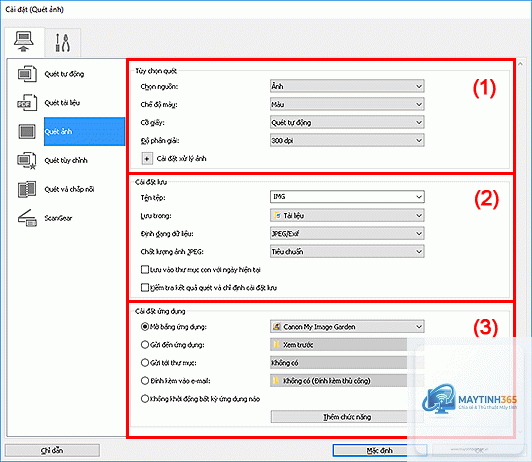Image resolution: width=532 pixels, height=462 pixels.
Task: Click the Quét ảnh photo icon
Action: (x=27, y=131)
